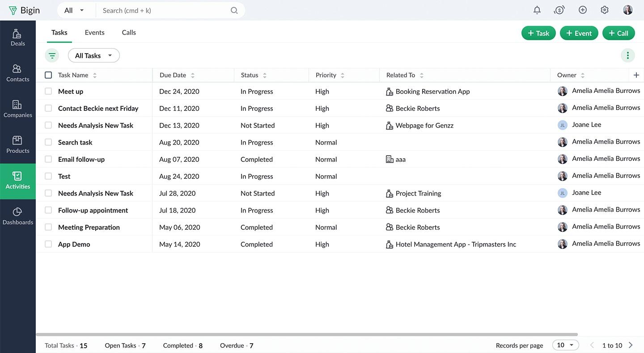
Task: Select the Contact Beckie next Friday checkbox
Action: [x=48, y=108]
